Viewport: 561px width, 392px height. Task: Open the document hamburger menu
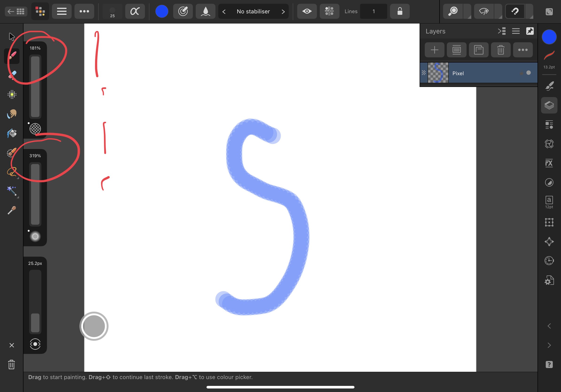point(62,11)
